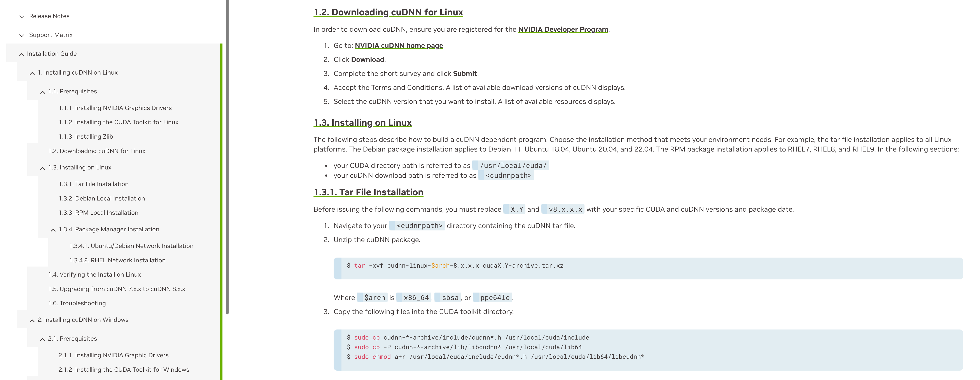Collapse the 1.1. Prerequisites chevron
This screenshot has height=380, width=980.
point(43,92)
